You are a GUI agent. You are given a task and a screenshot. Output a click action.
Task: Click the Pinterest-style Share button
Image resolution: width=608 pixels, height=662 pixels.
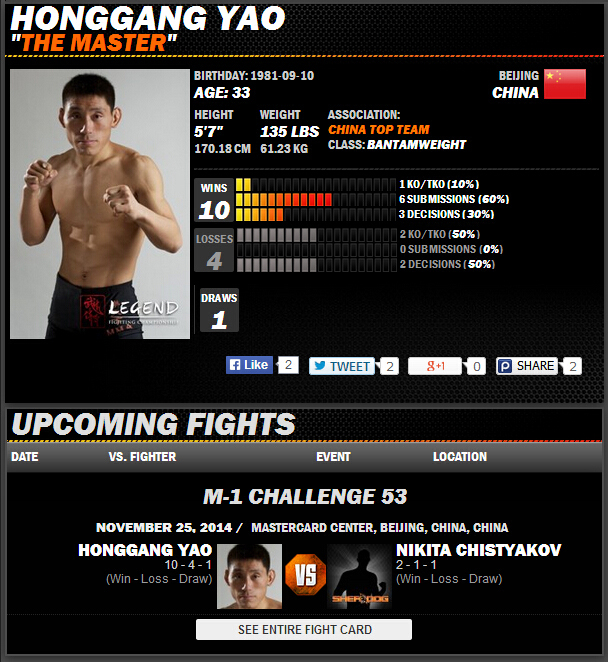coord(527,366)
